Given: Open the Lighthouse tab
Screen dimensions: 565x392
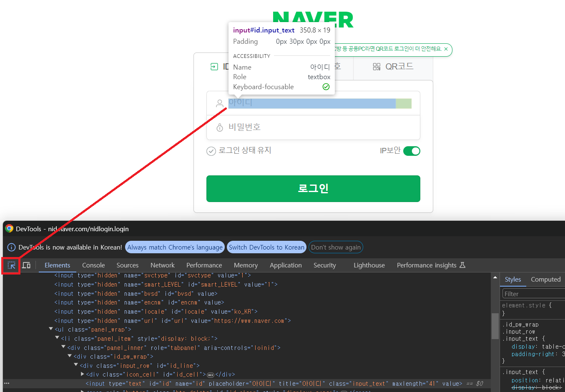Looking at the screenshot, I should [x=369, y=265].
